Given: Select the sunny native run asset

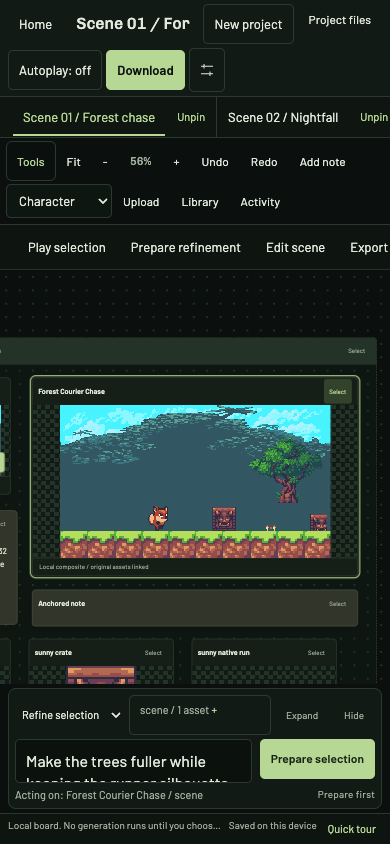Looking at the screenshot, I should tap(316, 653).
